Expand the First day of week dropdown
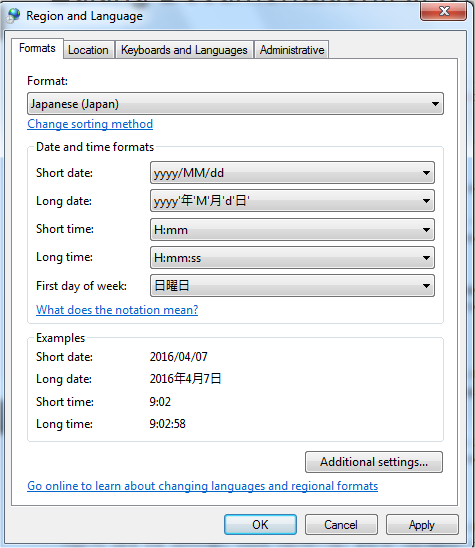The height and width of the screenshot is (548, 475). [292, 286]
